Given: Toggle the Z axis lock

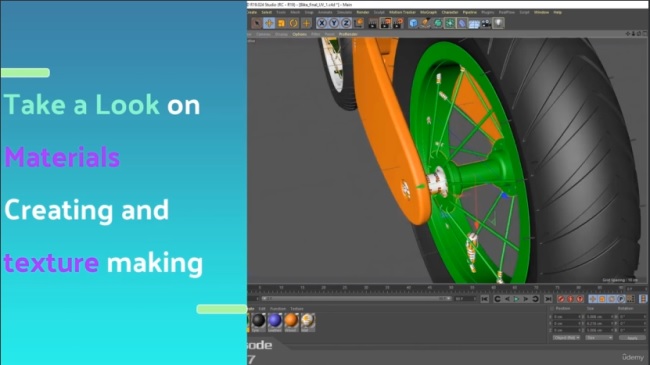Looking at the screenshot, I should (346, 23).
